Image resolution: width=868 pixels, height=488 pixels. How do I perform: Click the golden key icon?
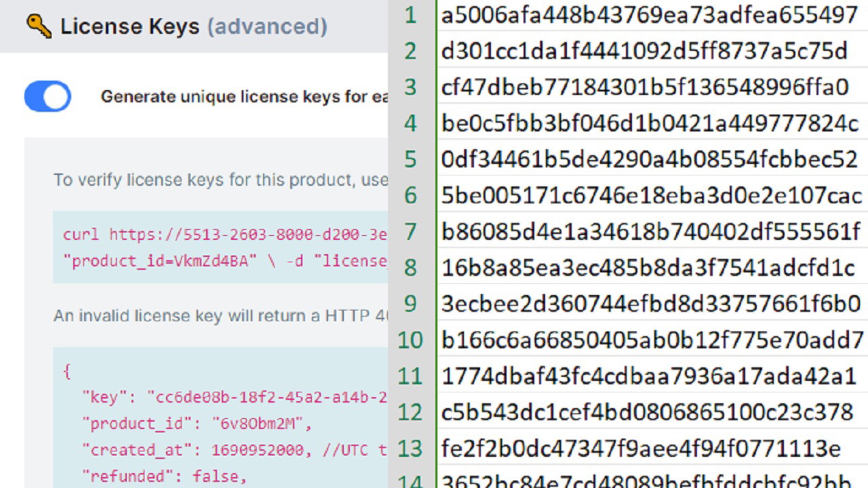tap(39, 26)
